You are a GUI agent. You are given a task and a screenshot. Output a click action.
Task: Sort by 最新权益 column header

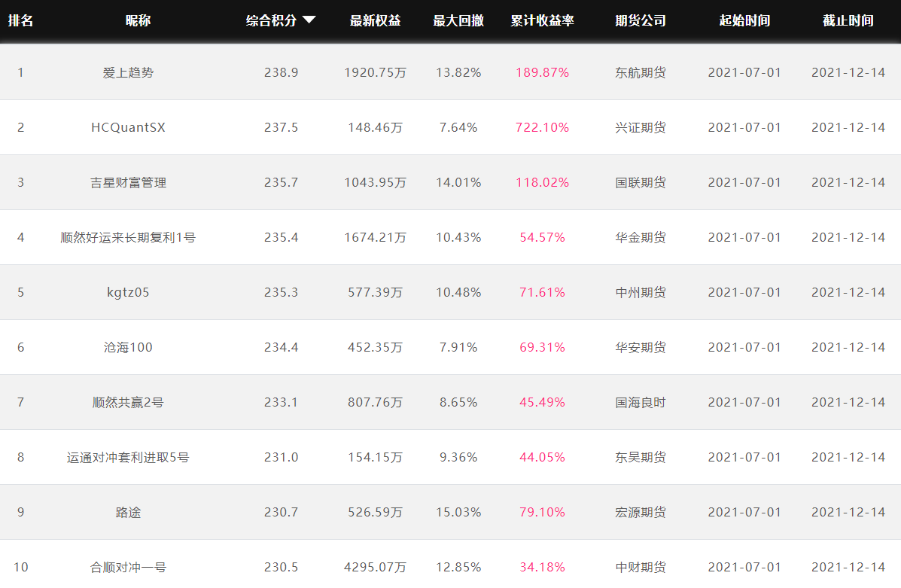[375, 20]
